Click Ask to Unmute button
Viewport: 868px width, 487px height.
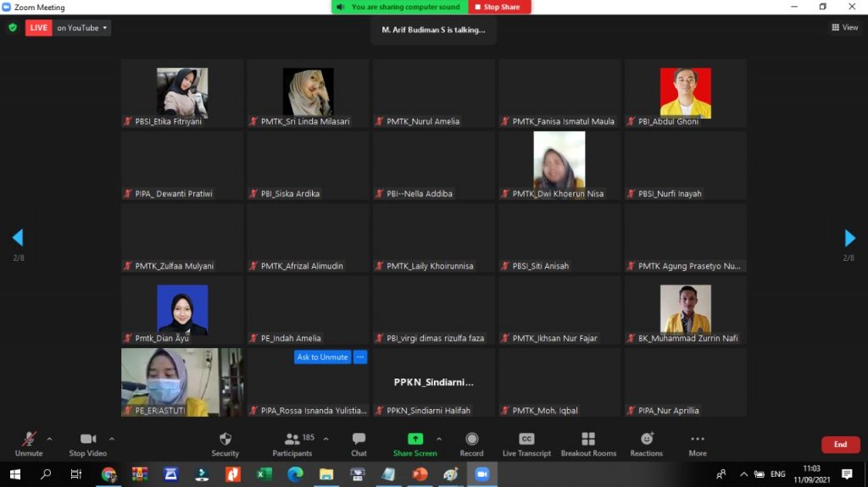tap(322, 357)
